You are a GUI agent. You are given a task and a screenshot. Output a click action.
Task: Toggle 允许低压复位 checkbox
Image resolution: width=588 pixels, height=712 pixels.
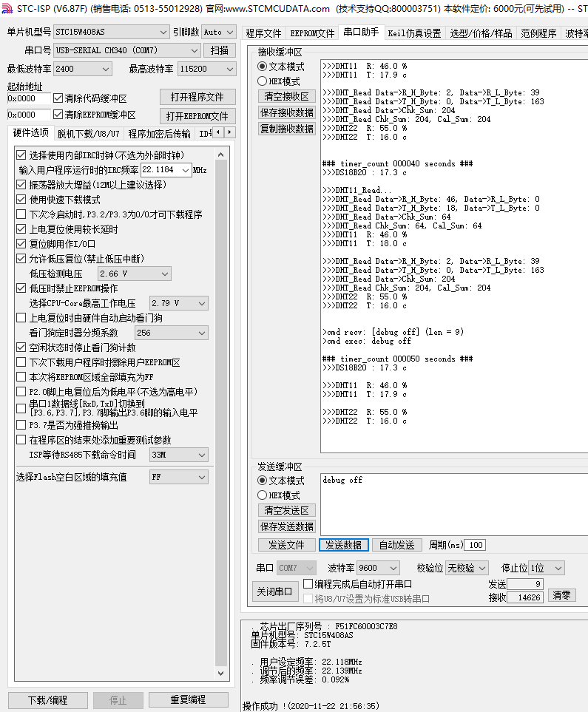coord(21,259)
